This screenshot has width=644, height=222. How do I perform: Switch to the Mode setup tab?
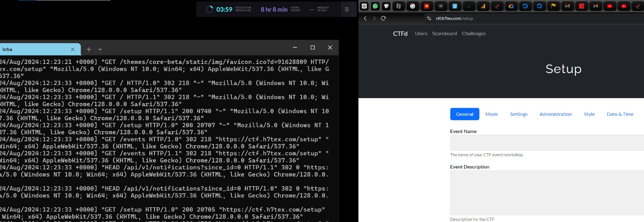(491, 114)
